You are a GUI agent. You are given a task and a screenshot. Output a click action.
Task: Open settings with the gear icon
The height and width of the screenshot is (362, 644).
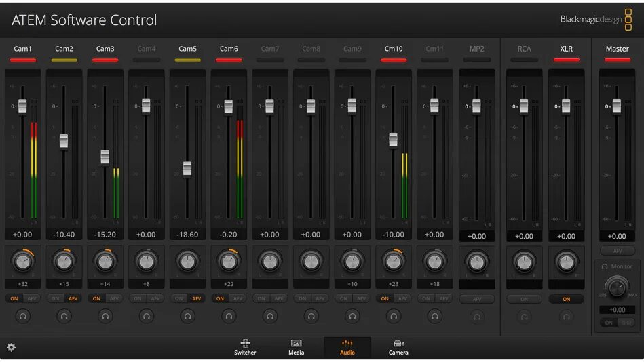pos(12,348)
